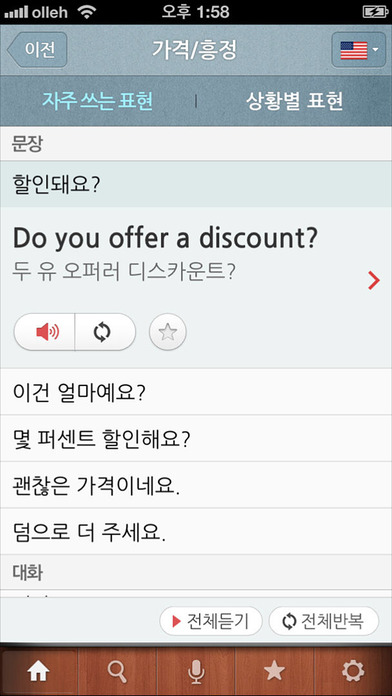The width and height of the screenshot is (392, 696).
Task: Expand phrase details with red chevron
Action: pos(374,281)
